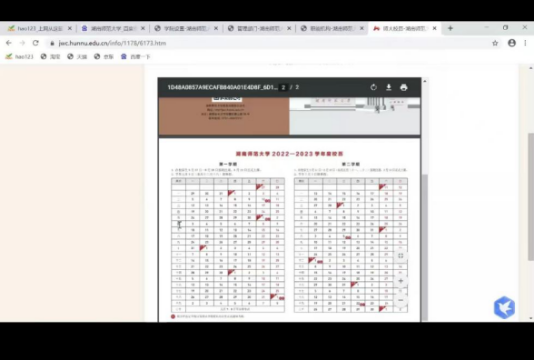The height and width of the screenshot is (360, 534).
Task: Switch to the hao123 tab
Action: pos(40,29)
